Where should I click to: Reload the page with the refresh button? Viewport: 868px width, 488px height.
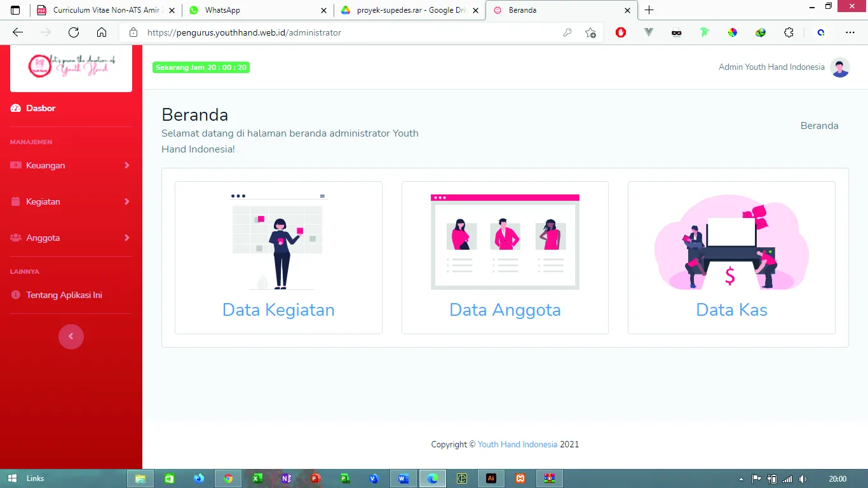74,32
